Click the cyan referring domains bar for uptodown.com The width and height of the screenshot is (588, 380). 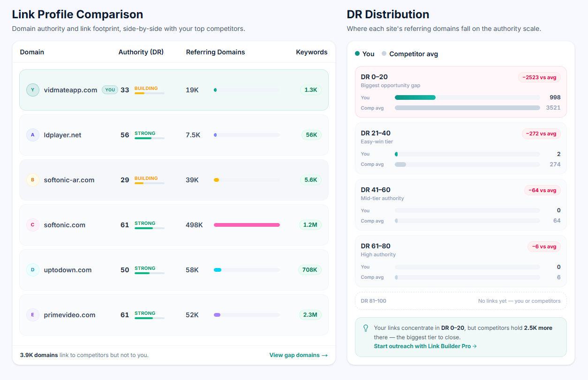pos(218,270)
